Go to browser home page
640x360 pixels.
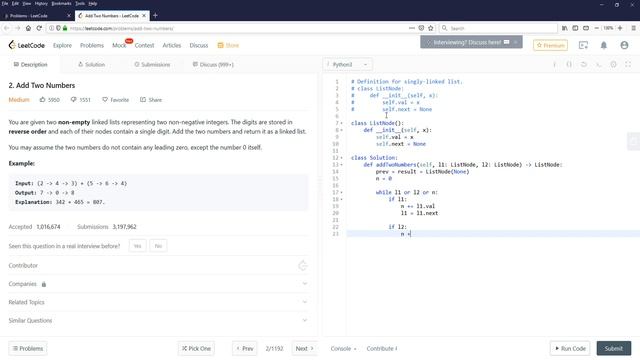point(28,28)
